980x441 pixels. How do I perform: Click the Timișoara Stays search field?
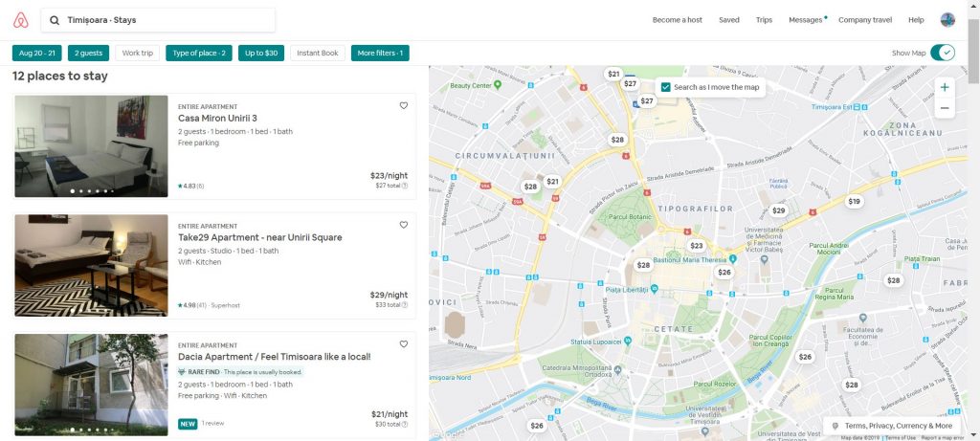tap(158, 20)
